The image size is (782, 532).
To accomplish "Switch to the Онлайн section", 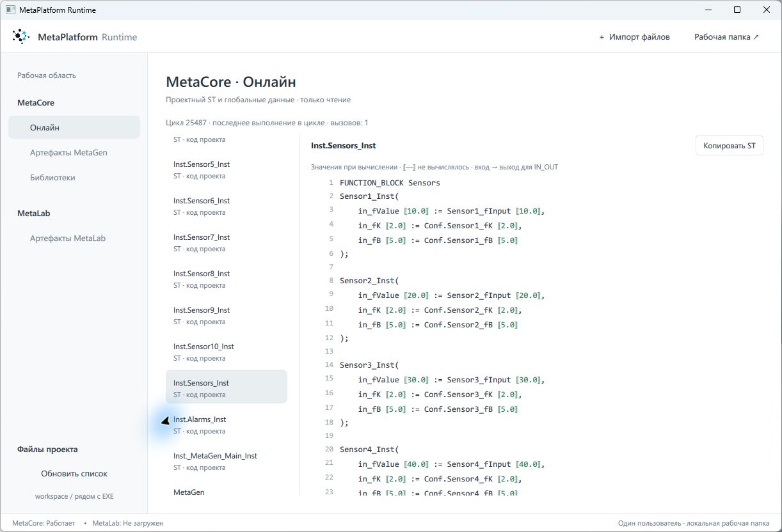I will 74,127.
